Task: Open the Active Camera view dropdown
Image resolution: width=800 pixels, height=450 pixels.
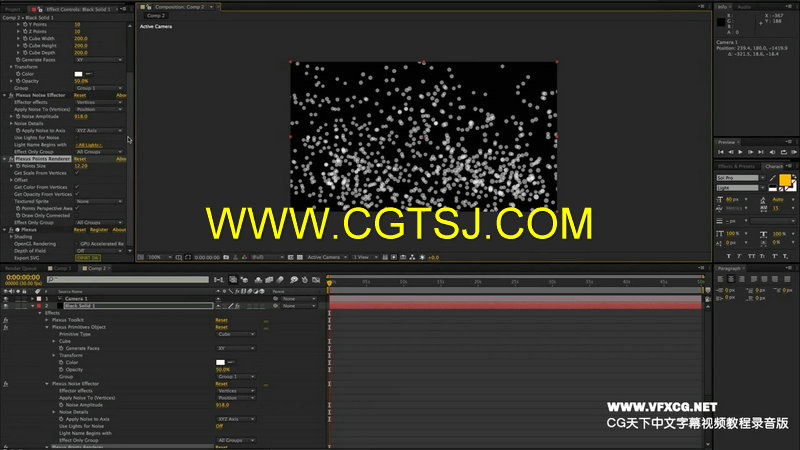Action: click(327, 258)
